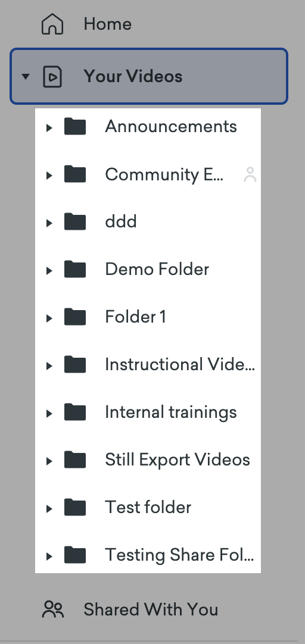Image resolution: width=305 pixels, height=644 pixels.
Task: Open the Shared With You section
Action: pos(151,609)
